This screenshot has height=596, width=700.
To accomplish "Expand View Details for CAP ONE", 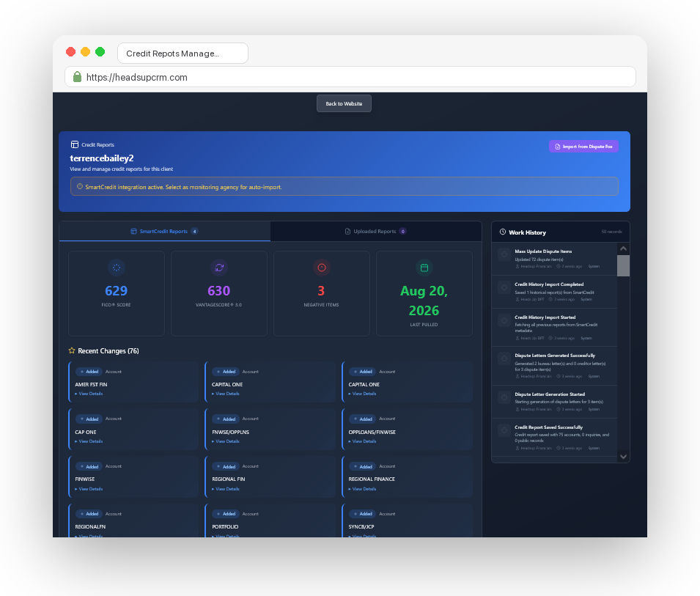I will click(89, 441).
